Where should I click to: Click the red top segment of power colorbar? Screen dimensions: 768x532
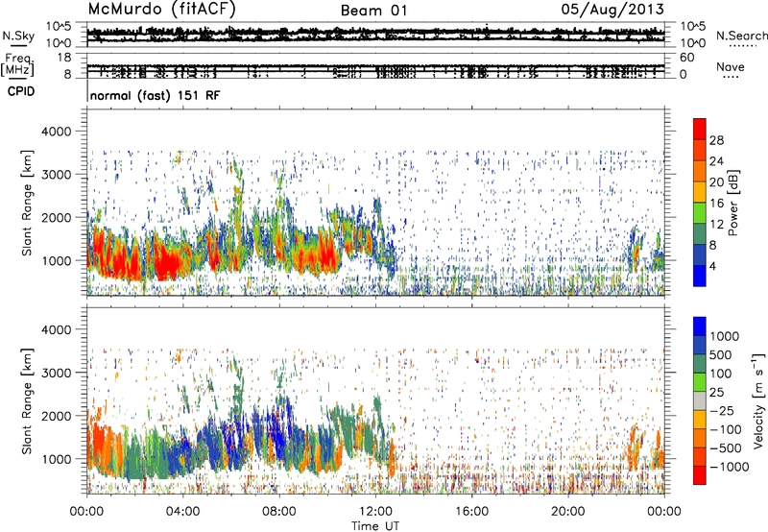[700, 129]
